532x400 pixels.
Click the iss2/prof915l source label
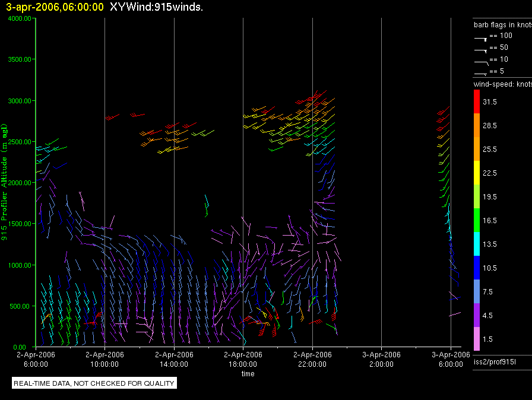tap(495, 362)
